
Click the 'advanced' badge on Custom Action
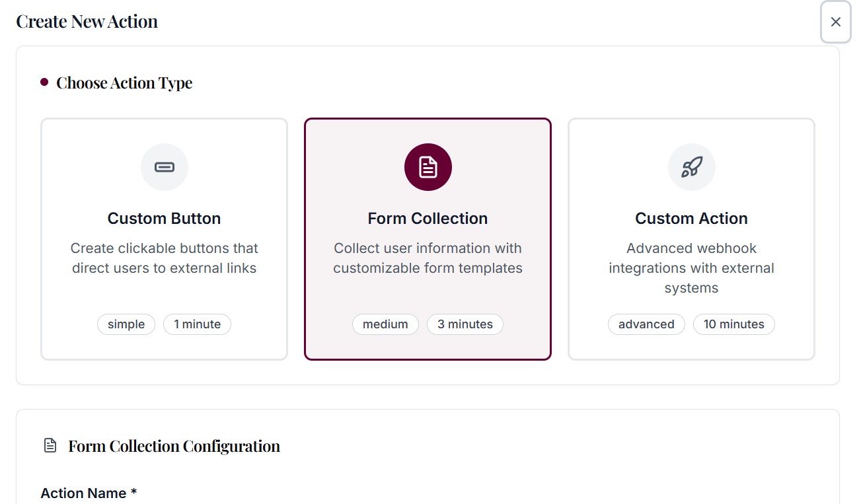pos(646,324)
